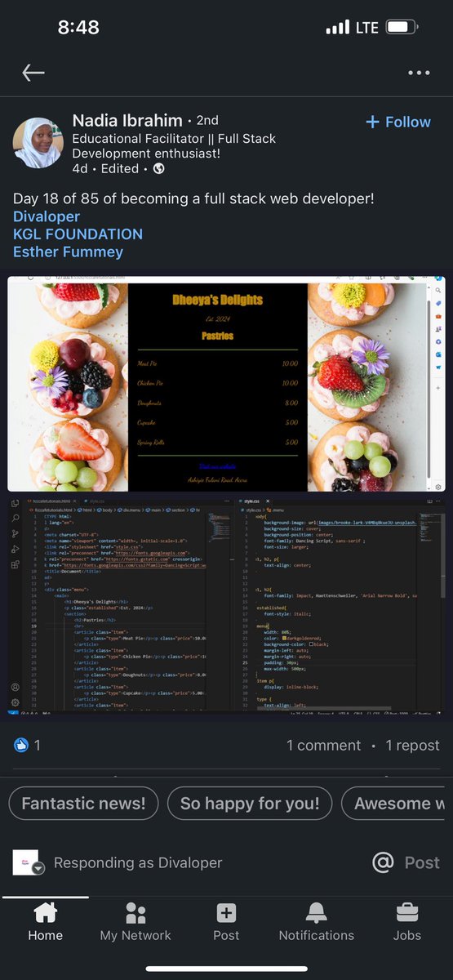Tap the '4d · Edited' timestamp
This screenshot has width=453, height=980.
pyautogui.click(x=105, y=169)
